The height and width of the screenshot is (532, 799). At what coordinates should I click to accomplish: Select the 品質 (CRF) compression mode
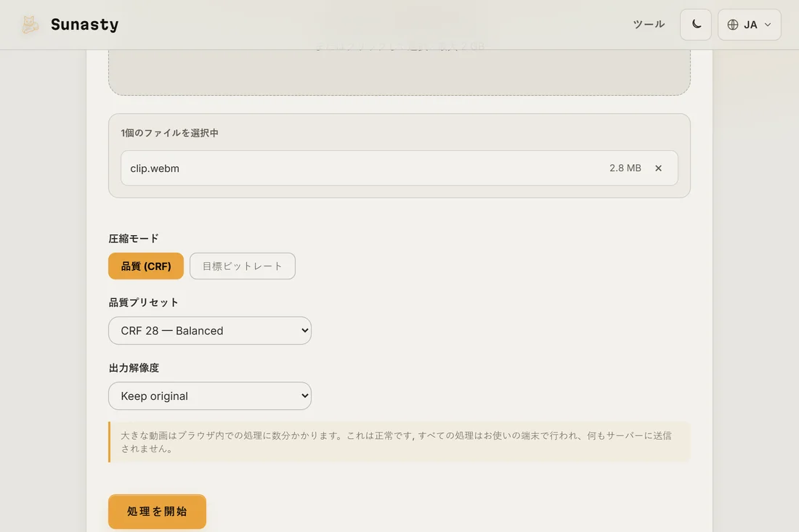pos(146,266)
